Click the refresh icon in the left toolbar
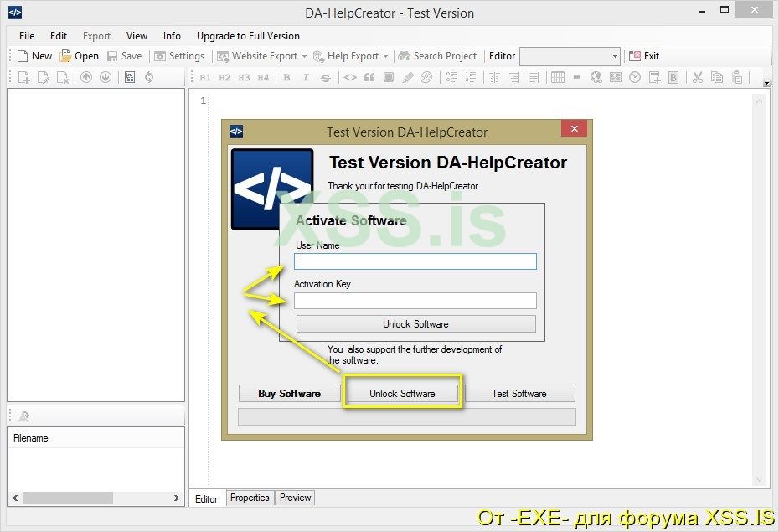The height and width of the screenshot is (532, 779). point(149,77)
